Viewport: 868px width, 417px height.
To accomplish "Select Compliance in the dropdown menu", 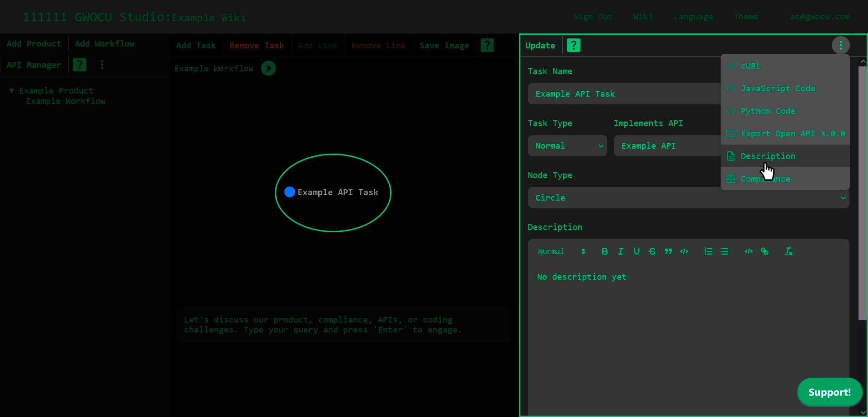I will click(x=785, y=179).
